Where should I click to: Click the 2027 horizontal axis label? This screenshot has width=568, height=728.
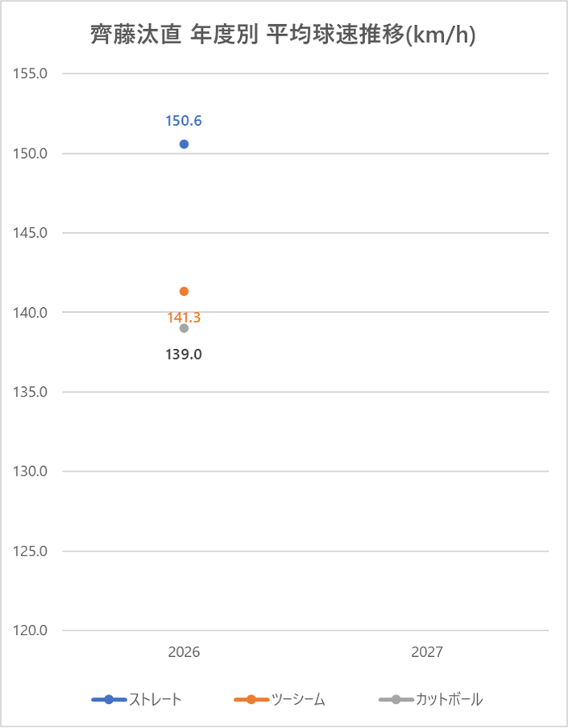[427, 652]
